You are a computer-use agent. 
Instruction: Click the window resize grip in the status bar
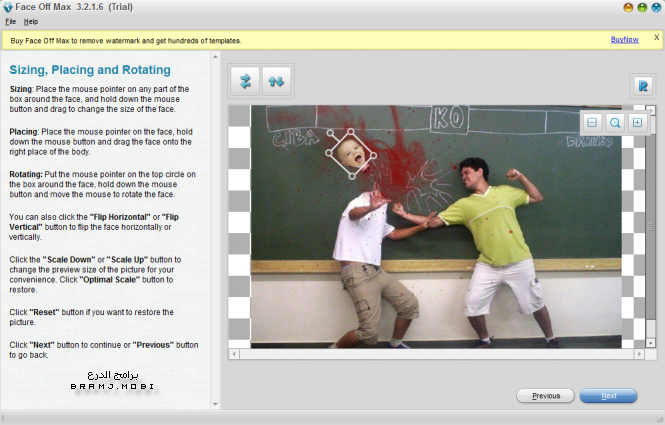coord(658,418)
